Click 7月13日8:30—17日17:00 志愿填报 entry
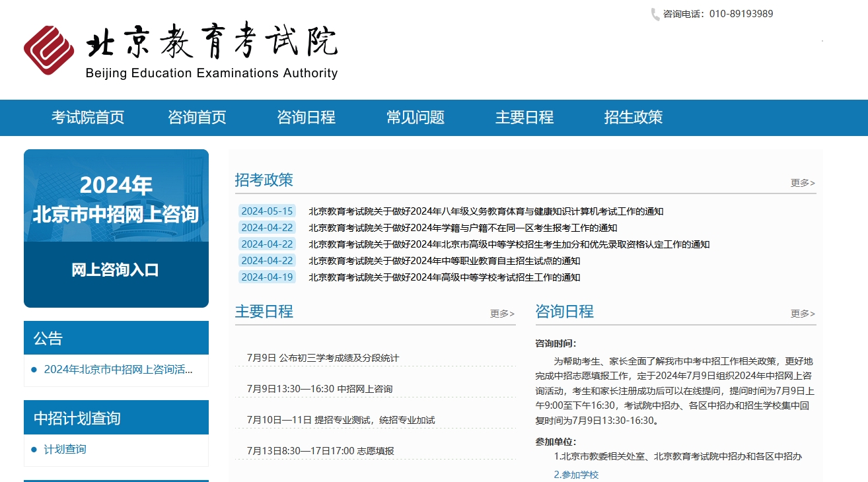868x482 pixels. point(320,451)
